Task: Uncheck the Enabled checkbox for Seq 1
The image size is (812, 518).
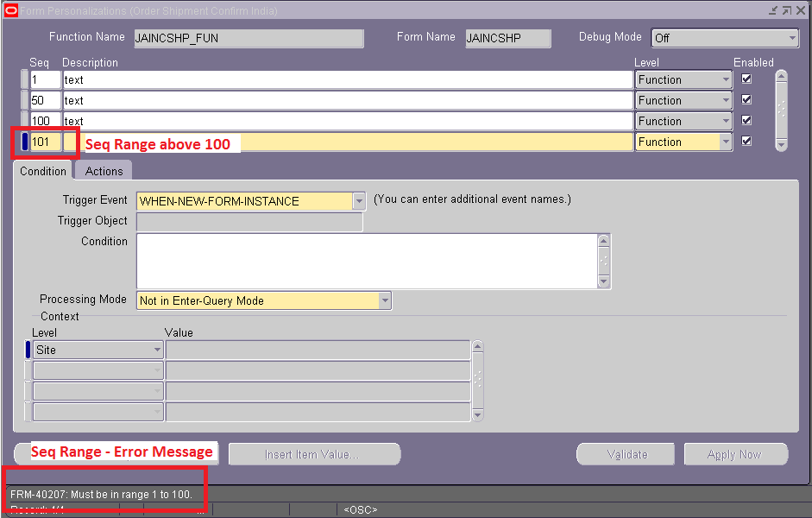Action: tap(746, 78)
